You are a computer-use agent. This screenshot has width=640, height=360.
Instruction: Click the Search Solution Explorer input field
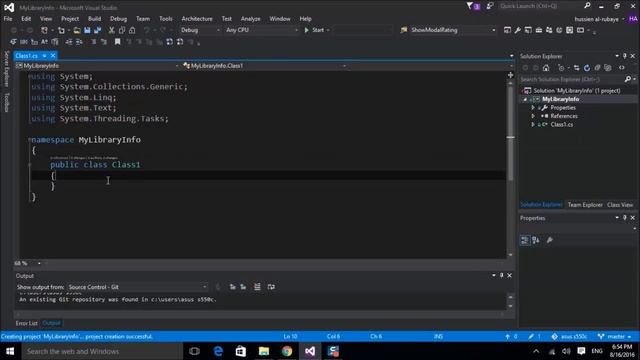coord(572,79)
